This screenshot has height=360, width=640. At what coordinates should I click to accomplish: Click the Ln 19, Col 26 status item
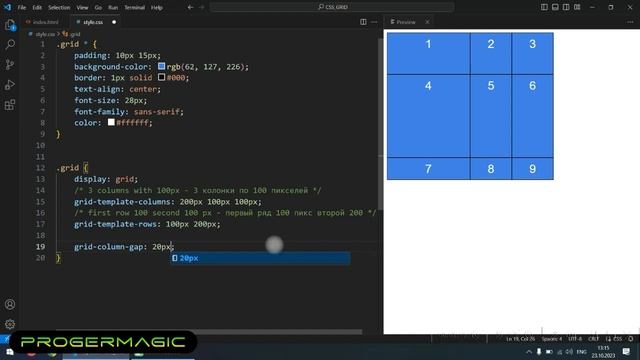(x=520, y=339)
